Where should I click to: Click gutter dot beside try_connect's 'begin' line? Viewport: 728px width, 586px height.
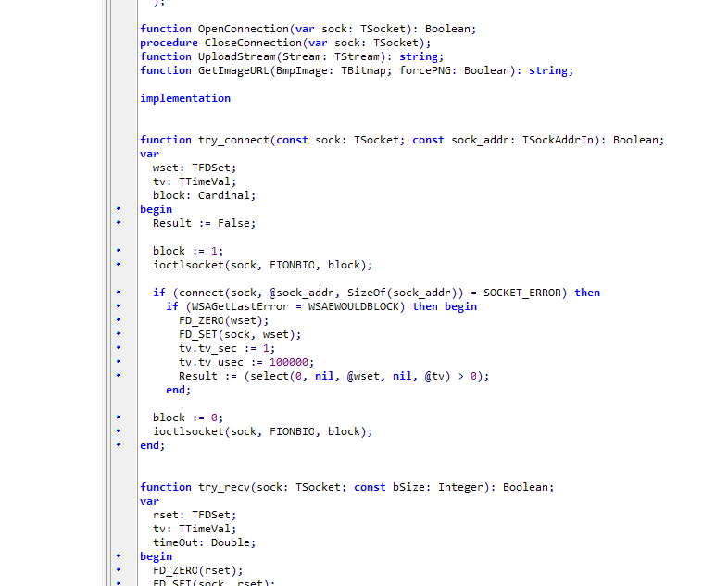coord(119,208)
